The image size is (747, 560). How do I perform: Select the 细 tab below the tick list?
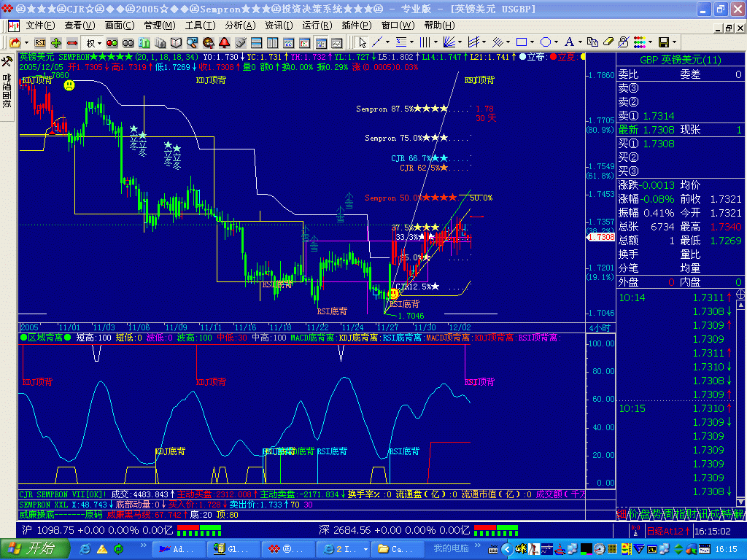click(622, 513)
